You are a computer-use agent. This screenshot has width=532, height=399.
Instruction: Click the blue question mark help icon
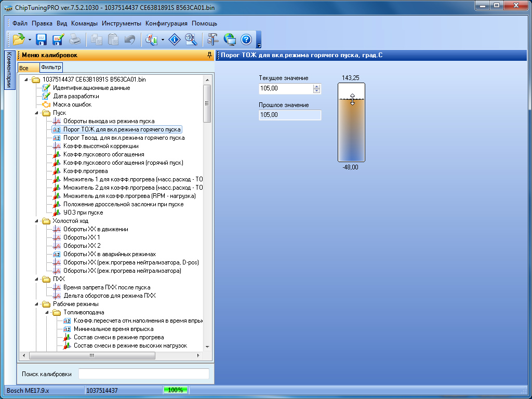click(x=246, y=39)
